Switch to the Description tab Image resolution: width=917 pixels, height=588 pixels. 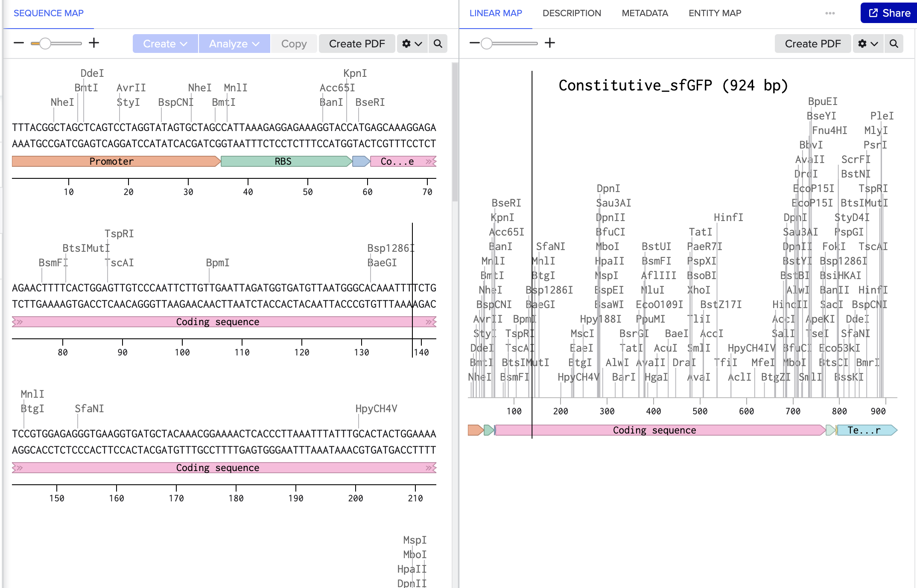pos(572,13)
